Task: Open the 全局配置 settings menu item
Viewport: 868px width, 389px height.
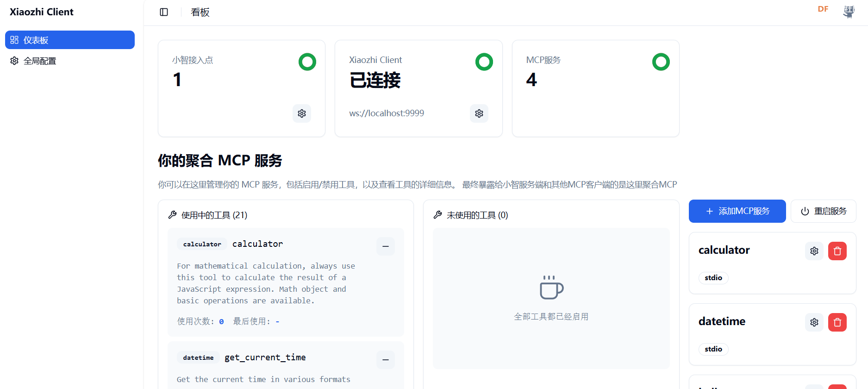Action: (70, 61)
